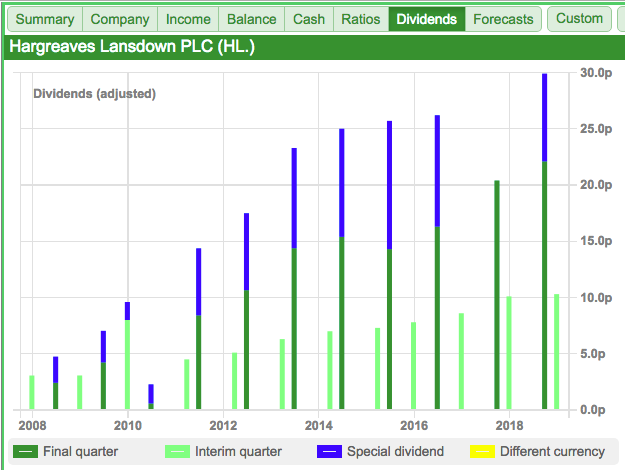Click the dark green final bar reaching 20p
625x470 pixels.
(497, 295)
